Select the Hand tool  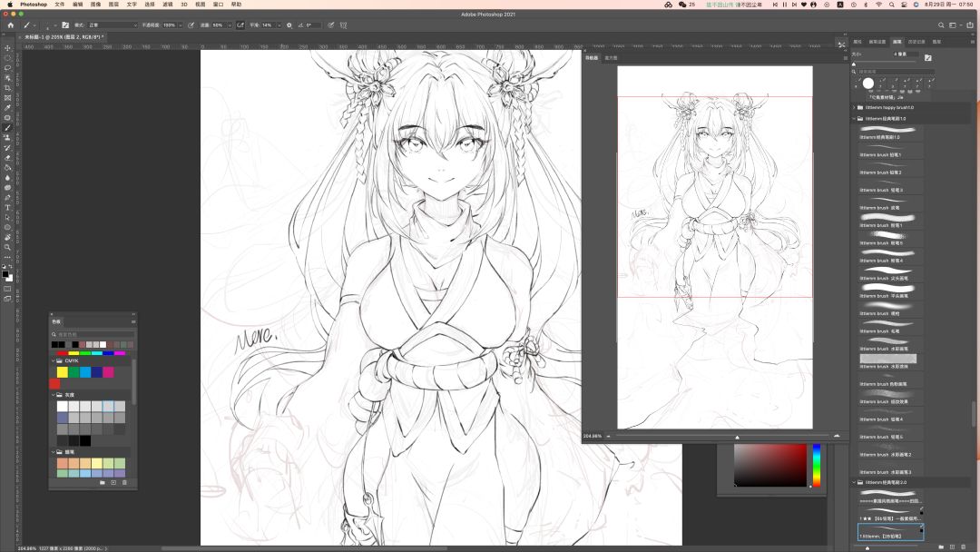(7, 238)
